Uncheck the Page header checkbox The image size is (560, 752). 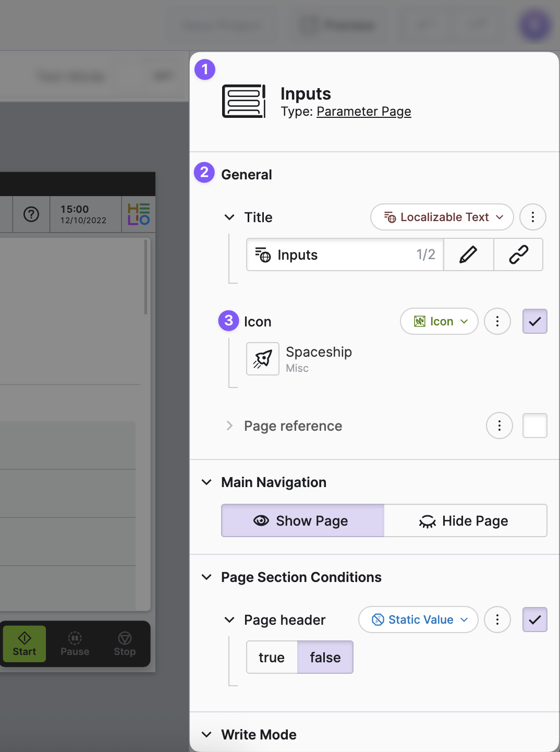534,620
